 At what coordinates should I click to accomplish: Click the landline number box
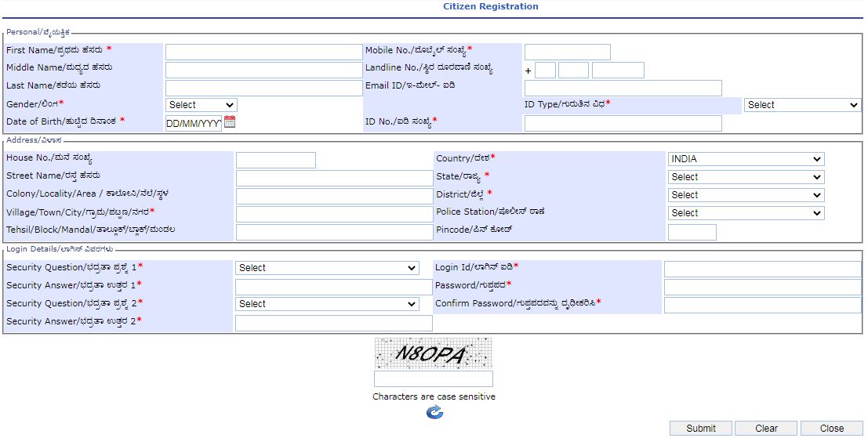click(619, 71)
